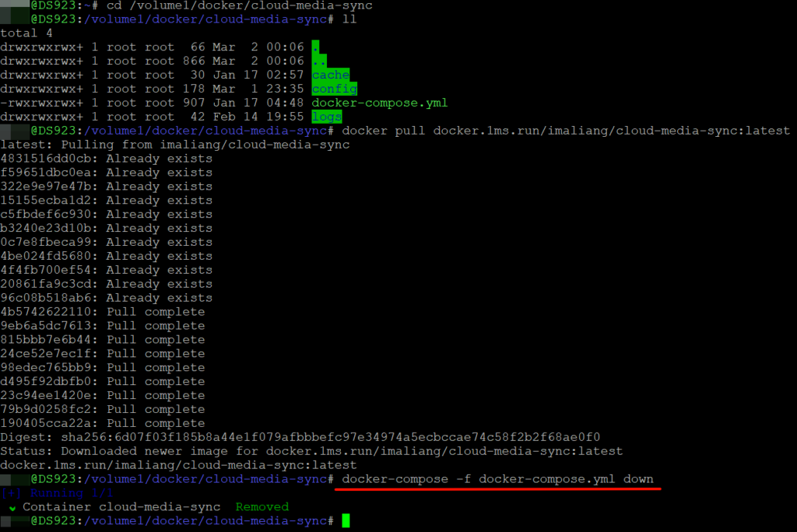Click the 'll' command on the second line
The image size is (797, 532).
349,19
